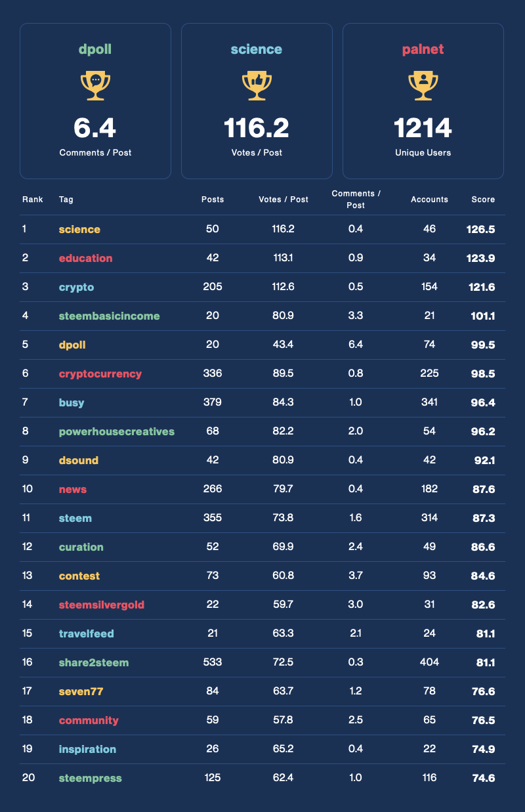This screenshot has height=812, width=525.
Task: Sort by the Votes / Post column
Action: click(x=283, y=199)
